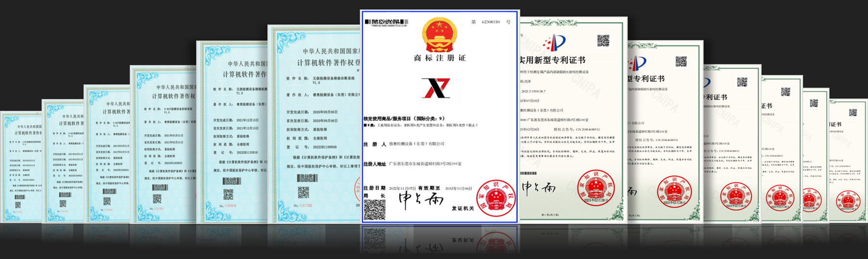Click QR code on the 无损检测设备维修诊断系统 certificate

(x=304, y=192)
